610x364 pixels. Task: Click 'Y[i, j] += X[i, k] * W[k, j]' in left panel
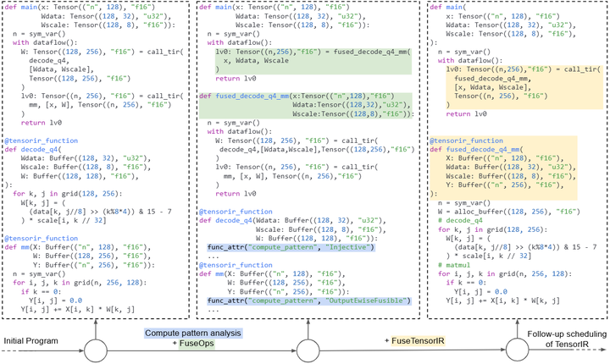tap(77, 310)
